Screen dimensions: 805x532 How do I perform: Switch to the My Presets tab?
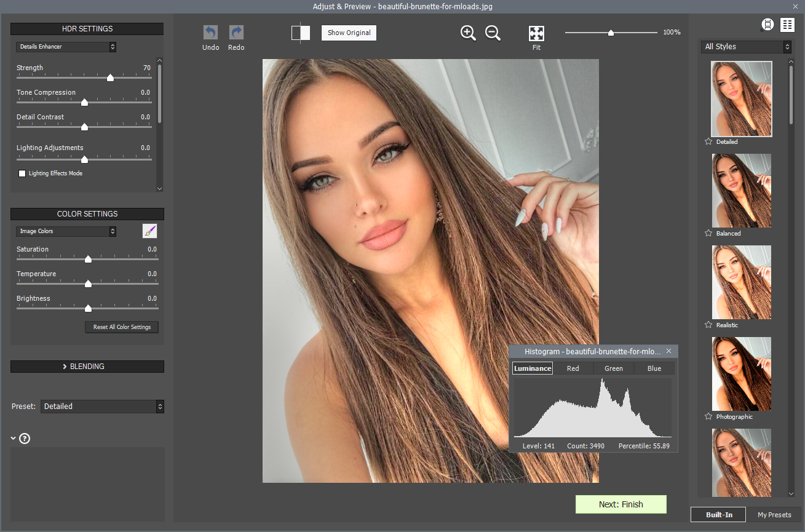774,515
